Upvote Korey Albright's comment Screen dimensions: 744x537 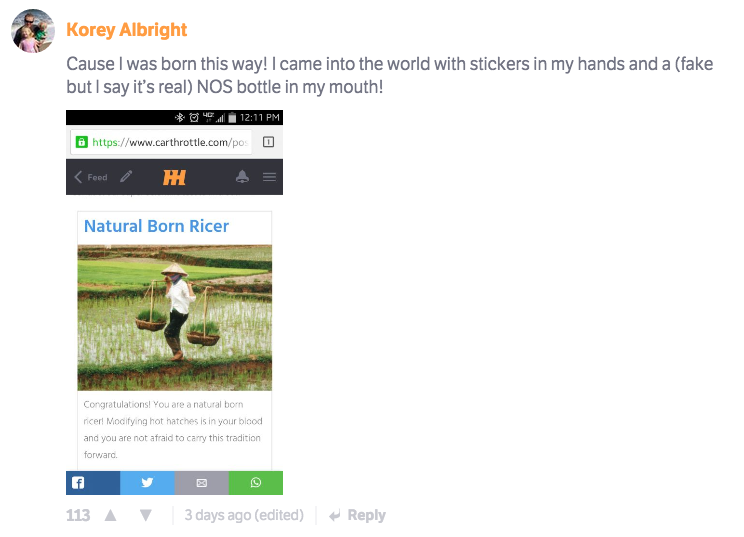pyautogui.click(x=111, y=515)
